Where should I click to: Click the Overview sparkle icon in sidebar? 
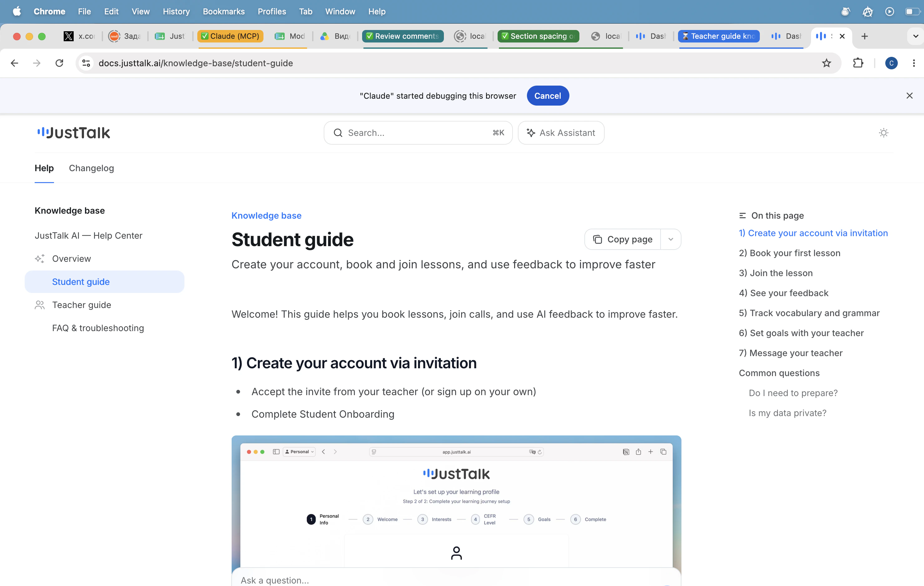click(40, 259)
